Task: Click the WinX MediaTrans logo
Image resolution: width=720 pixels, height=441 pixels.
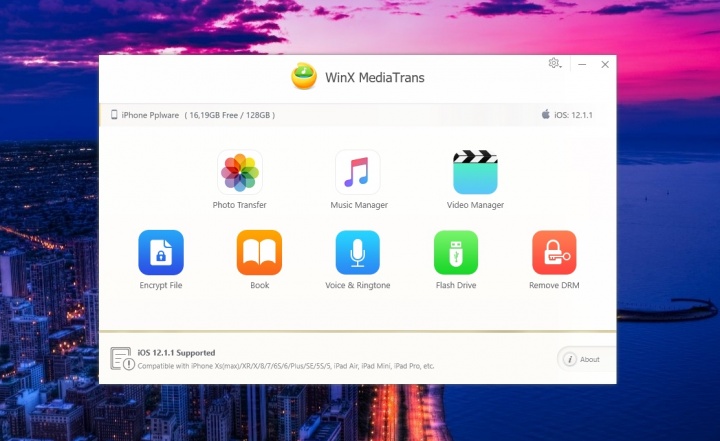Action: click(304, 77)
